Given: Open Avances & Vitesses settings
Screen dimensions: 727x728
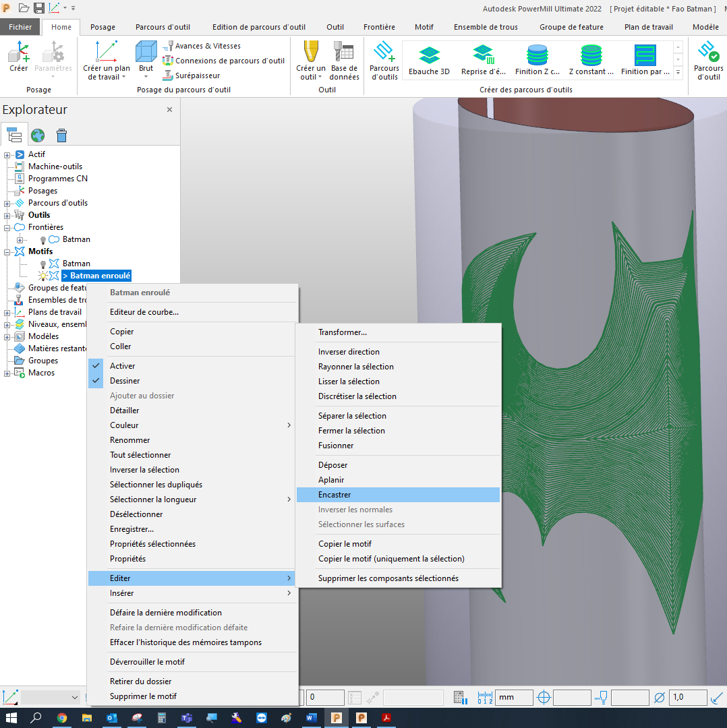Looking at the screenshot, I should (x=201, y=46).
